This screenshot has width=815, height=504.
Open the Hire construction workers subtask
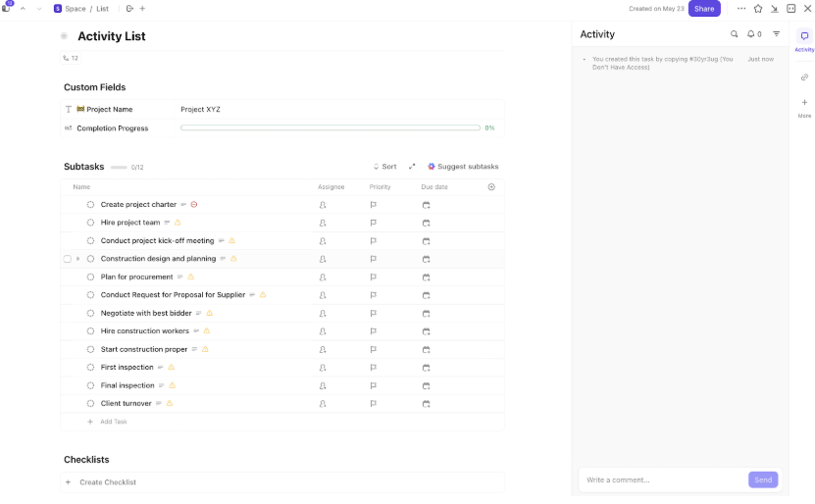[x=144, y=331]
